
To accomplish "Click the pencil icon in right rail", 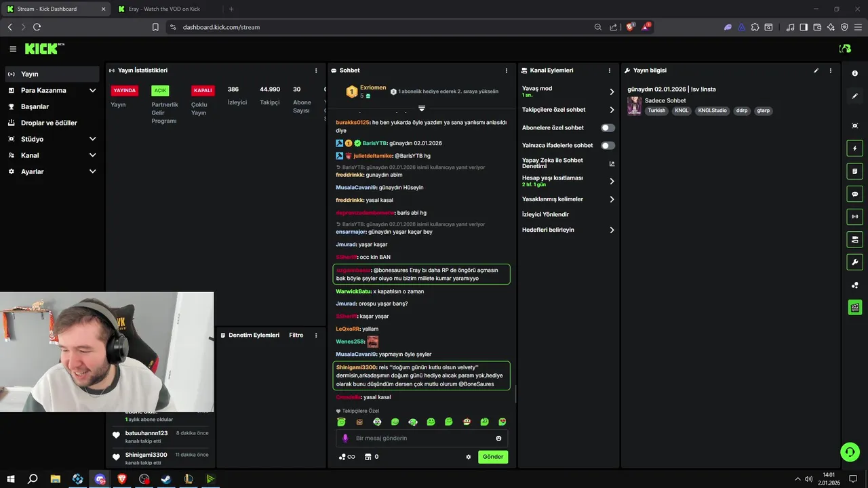I will (x=854, y=96).
